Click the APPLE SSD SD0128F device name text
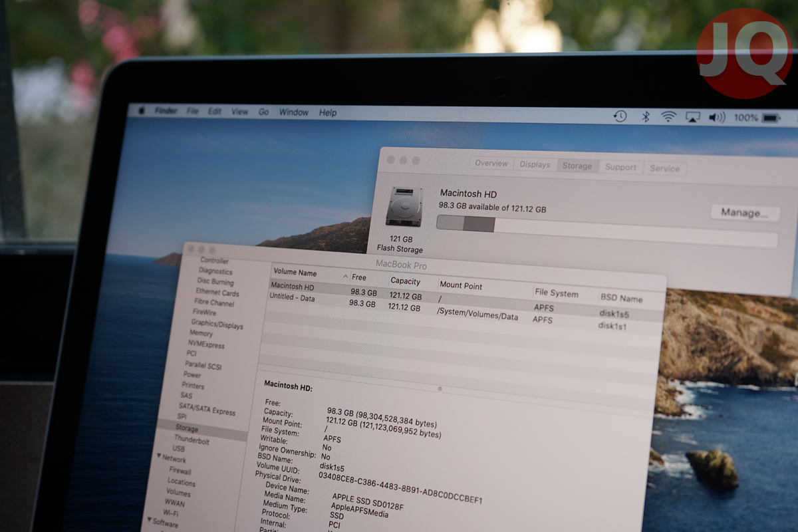This screenshot has width=798, height=532. [368, 501]
